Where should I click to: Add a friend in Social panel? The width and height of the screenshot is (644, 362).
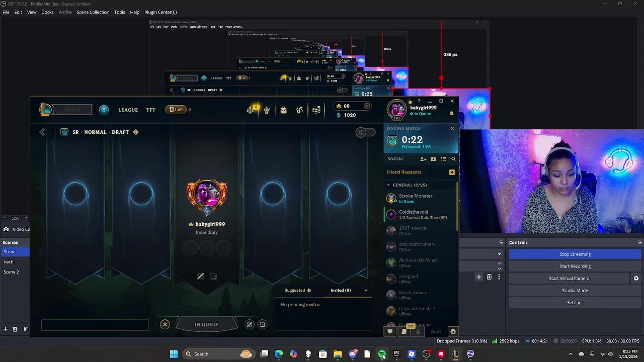click(423, 159)
